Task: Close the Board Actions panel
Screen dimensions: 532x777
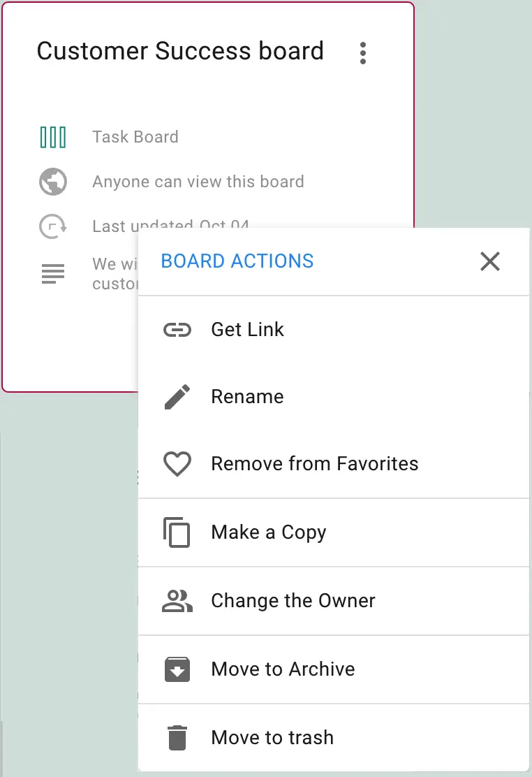Action: click(x=490, y=261)
